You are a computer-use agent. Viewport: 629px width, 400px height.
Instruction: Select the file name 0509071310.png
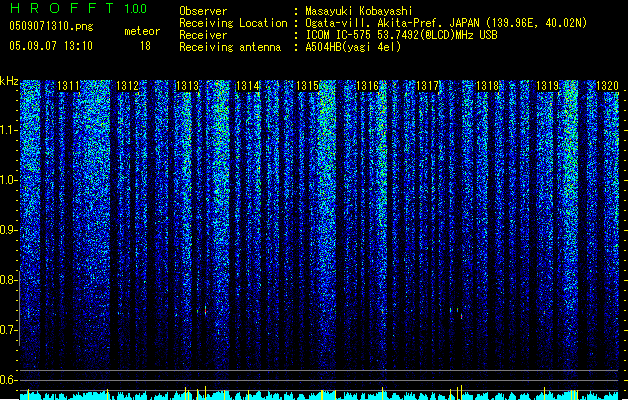[x=51, y=26]
